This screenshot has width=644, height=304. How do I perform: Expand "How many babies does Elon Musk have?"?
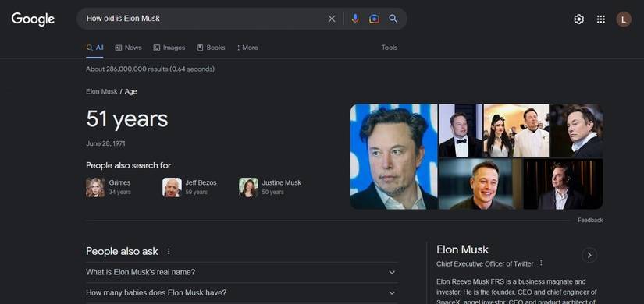pyautogui.click(x=242, y=293)
